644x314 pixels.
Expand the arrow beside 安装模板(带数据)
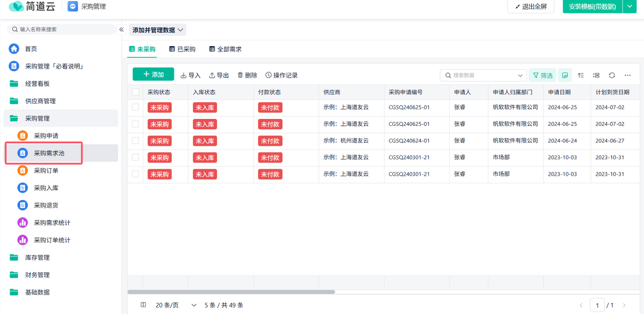(630, 6)
